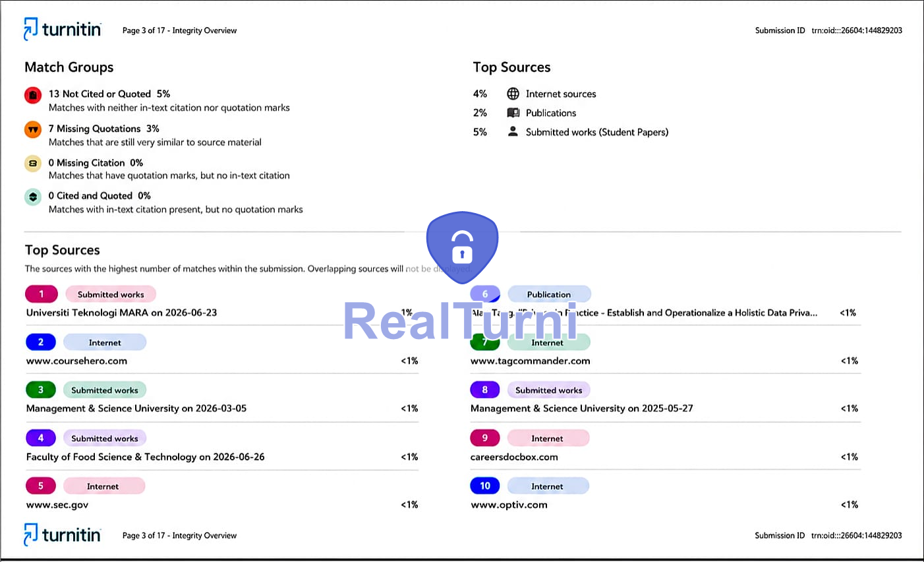Select source number badge 9
The image size is (924, 562).
click(x=485, y=438)
